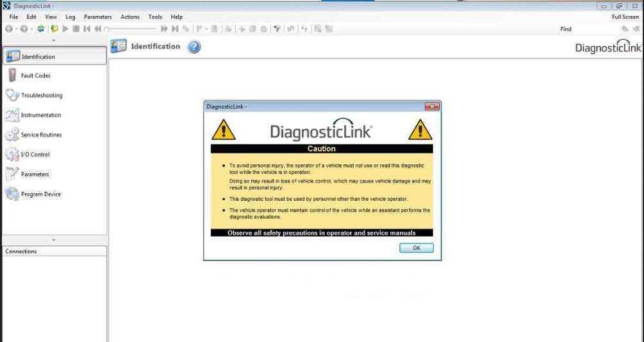
Task: Select the Identification panel in sidebar
Action: (54, 56)
